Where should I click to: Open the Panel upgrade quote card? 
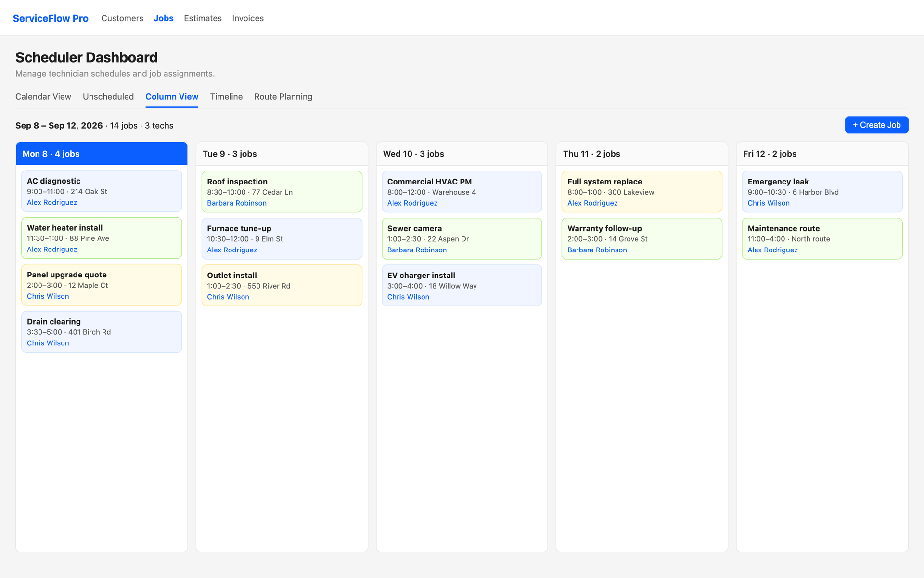[102, 285]
